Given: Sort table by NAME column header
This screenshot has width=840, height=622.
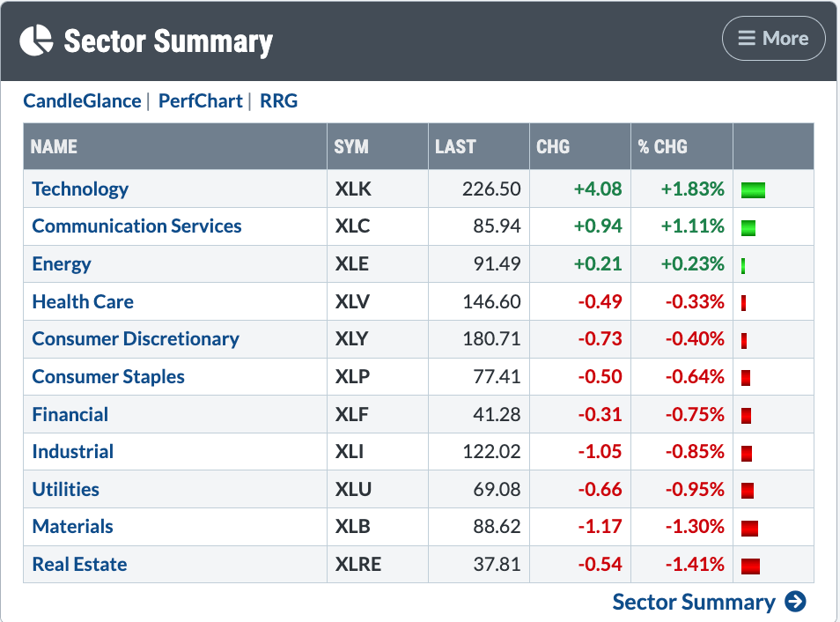Looking at the screenshot, I should coord(55,146).
